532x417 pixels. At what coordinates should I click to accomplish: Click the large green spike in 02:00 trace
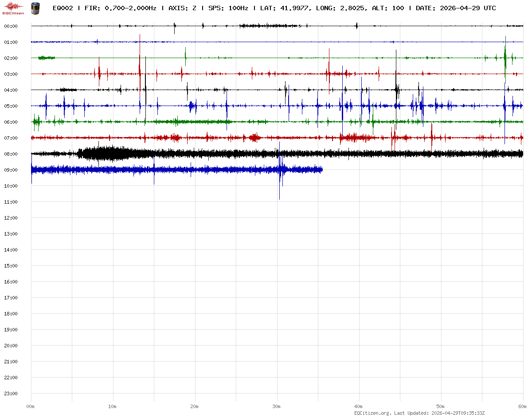coord(505,58)
